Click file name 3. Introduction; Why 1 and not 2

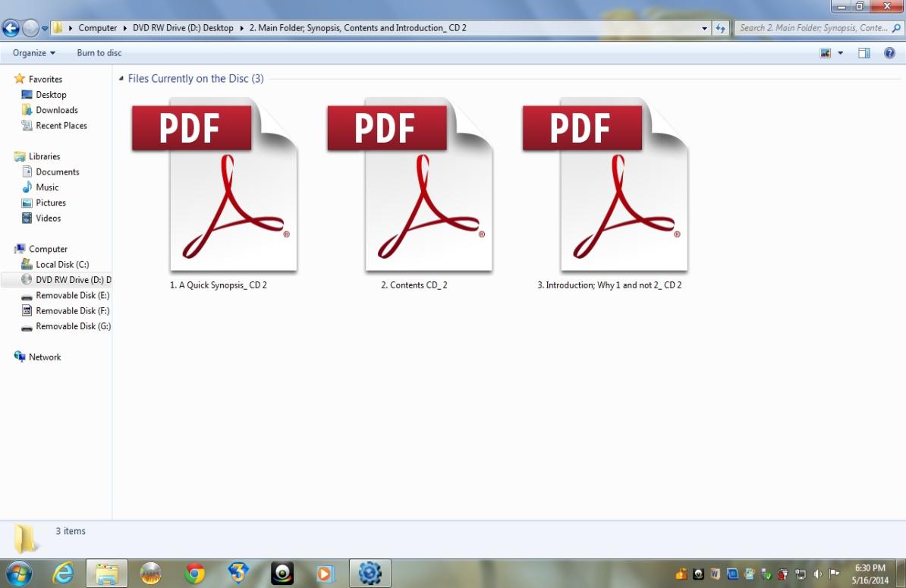pos(609,285)
